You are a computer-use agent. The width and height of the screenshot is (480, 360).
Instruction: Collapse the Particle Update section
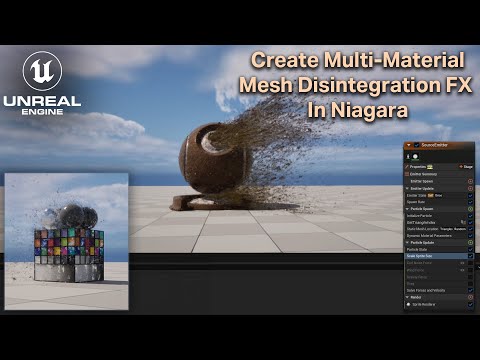pos(407,242)
